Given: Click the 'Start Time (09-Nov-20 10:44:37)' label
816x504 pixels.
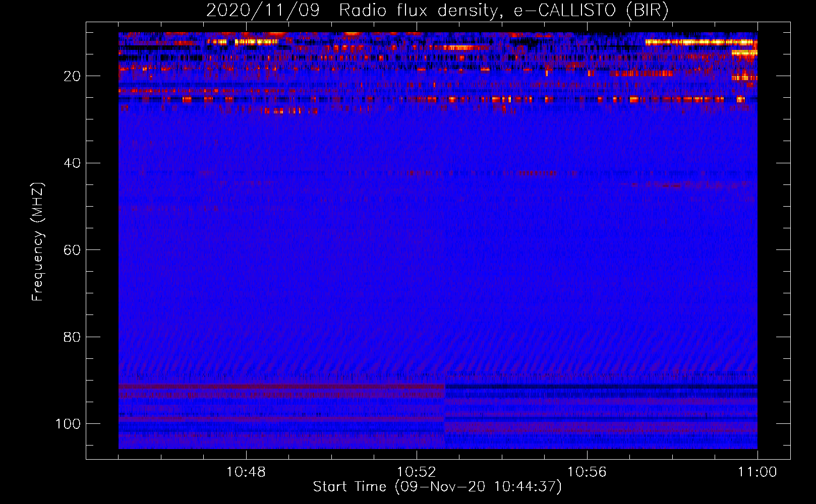Looking at the screenshot, I should point(437,487).
